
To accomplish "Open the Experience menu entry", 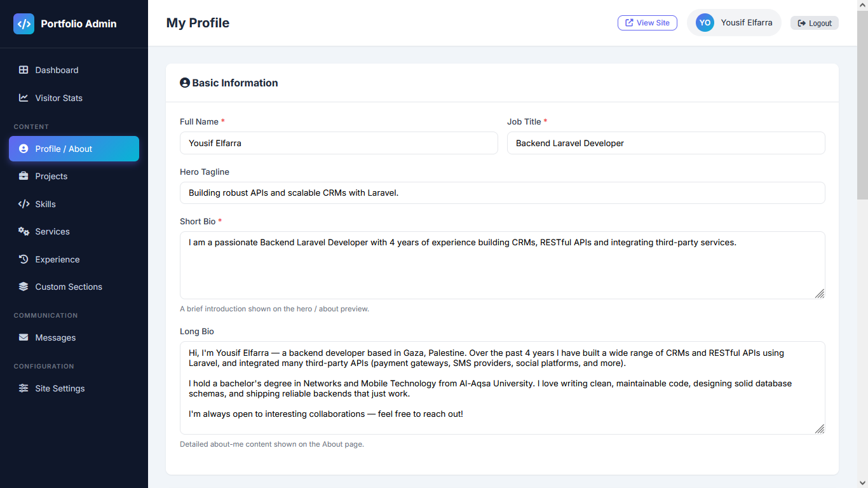I will coord(74,259).
